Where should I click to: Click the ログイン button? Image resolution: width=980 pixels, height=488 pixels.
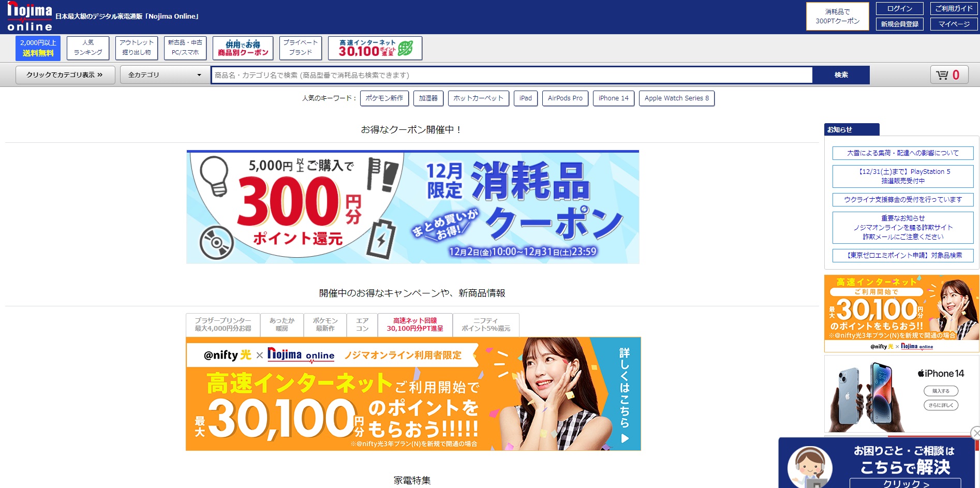(899, 9)
